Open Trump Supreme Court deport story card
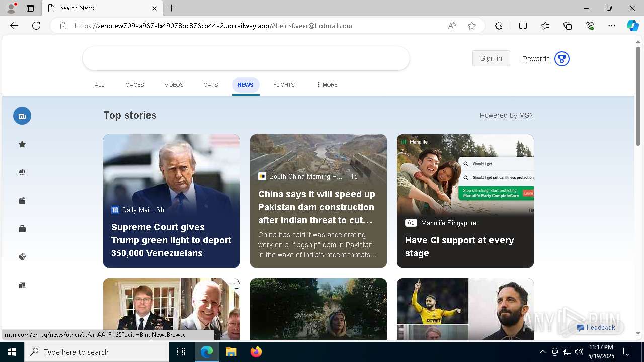 point(172,201)
